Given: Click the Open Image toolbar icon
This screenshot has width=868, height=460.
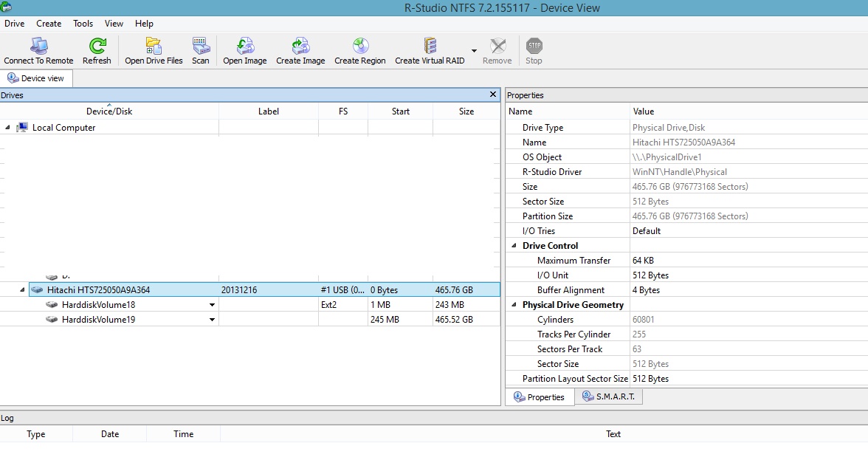Looking at the screenshot, I should point(245,46).
